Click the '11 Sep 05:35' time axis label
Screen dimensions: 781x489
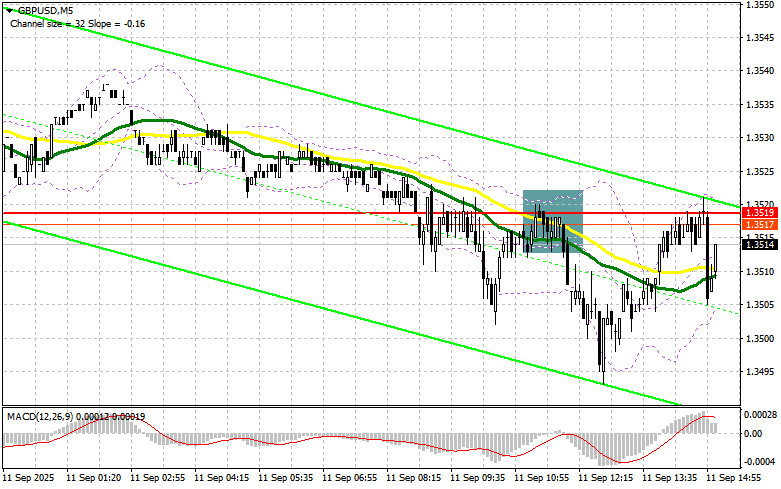tap(285, 478)
